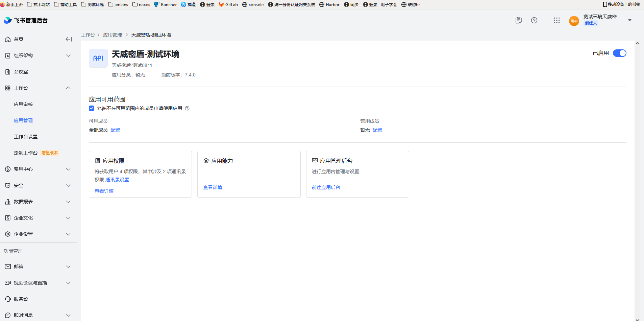This screenshot has height=321, width=644.
Task: Expand the 数据报表 menu chevron
Action: pyautogui.click(x=68, y=202)
